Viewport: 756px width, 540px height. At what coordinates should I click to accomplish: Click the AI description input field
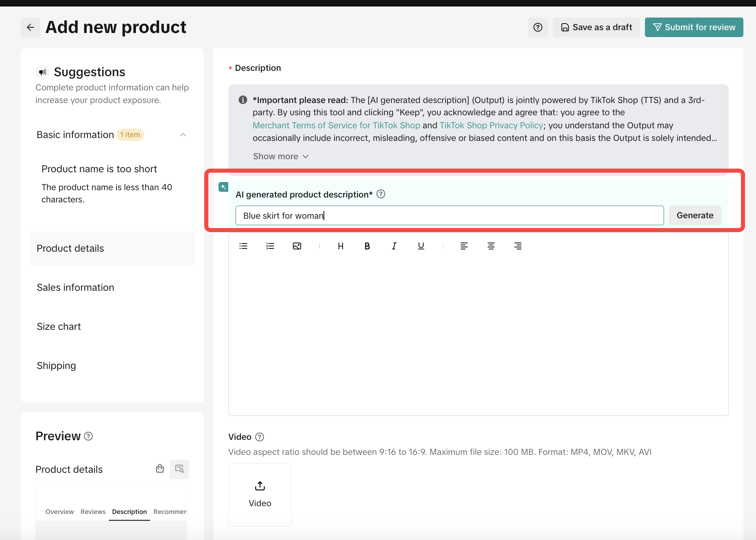click(x=449, y=215)
